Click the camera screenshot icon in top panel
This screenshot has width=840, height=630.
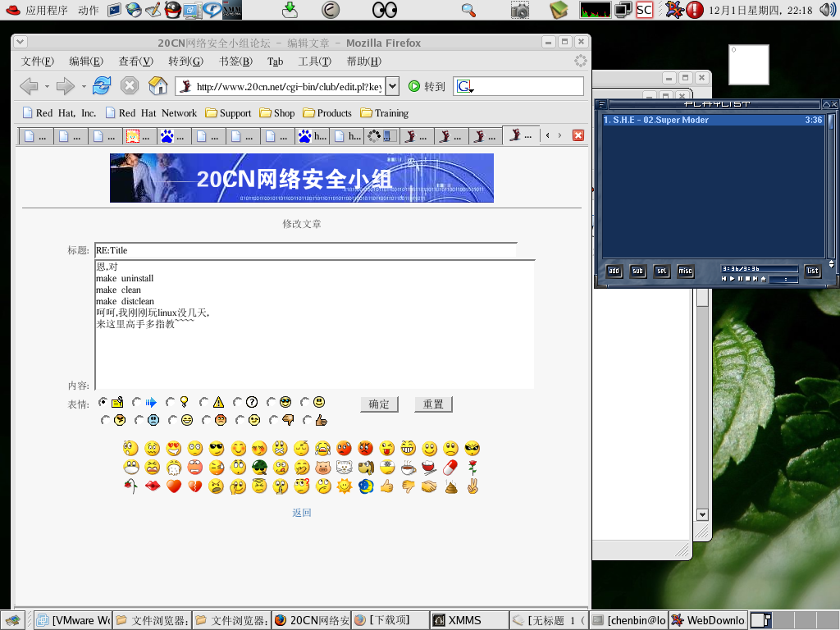click(519, 10)
